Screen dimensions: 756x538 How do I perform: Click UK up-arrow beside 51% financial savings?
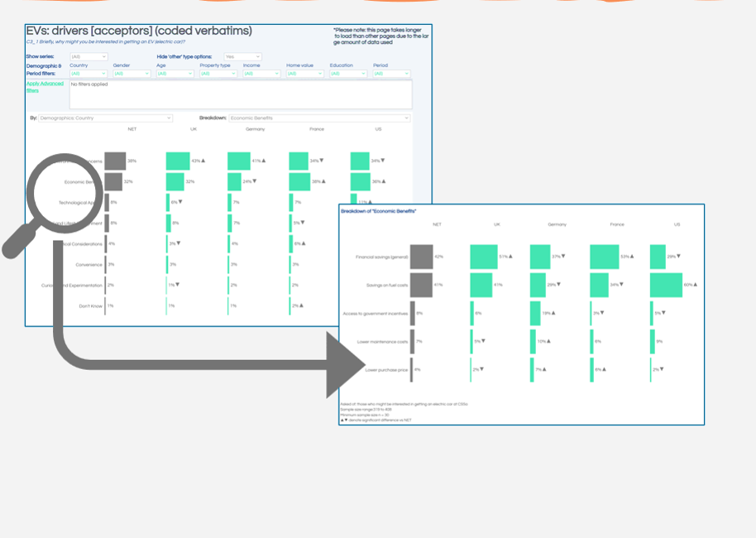[x=511, y=257]
